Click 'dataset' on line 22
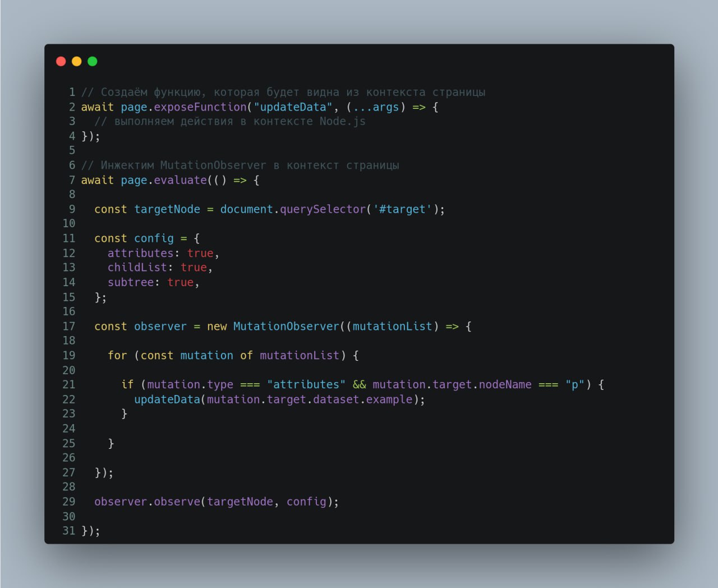Image resolution: width=718 pixels, height=588 pixels. [x=336, y=399]
